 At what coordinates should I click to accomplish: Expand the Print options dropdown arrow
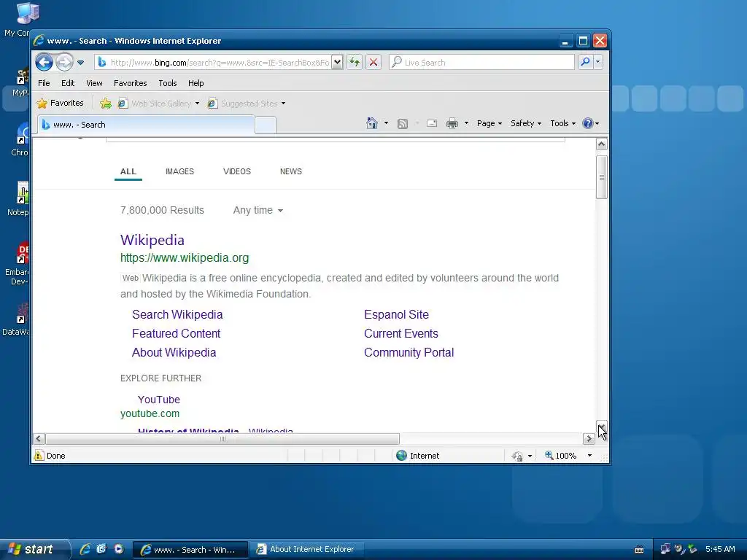[466, 123]
